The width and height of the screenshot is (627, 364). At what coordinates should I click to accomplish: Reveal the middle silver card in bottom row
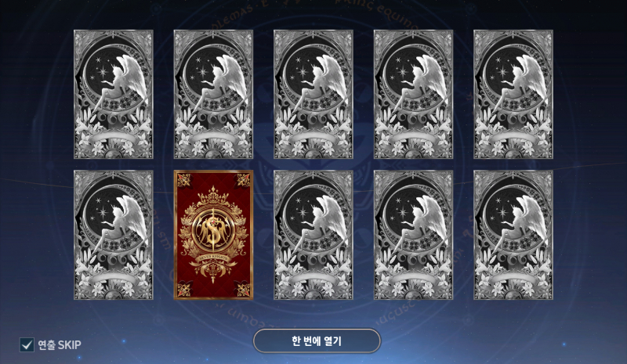coord(313,235)
